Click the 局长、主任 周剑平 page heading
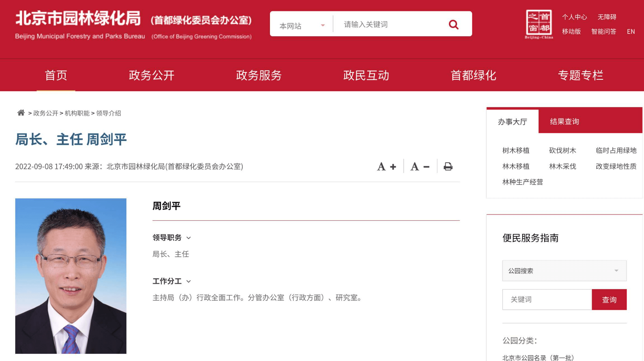The image size is (644, 361). coord(71,140)
